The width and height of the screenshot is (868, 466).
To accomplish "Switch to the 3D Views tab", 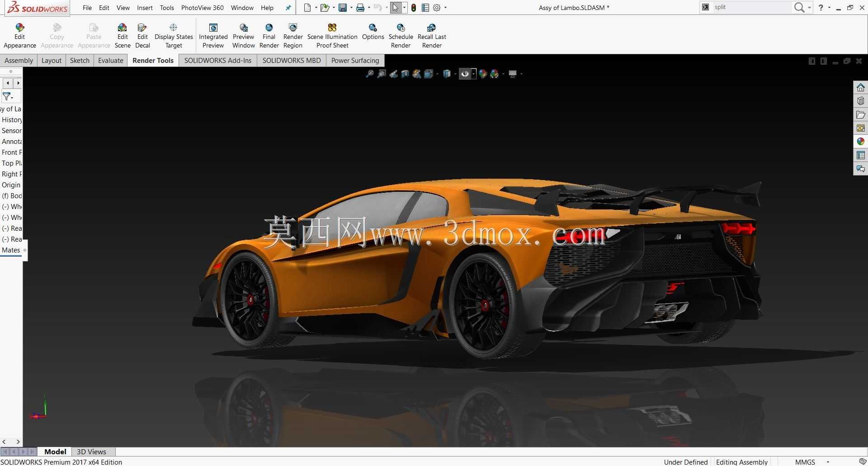I will tap(91, 452).
